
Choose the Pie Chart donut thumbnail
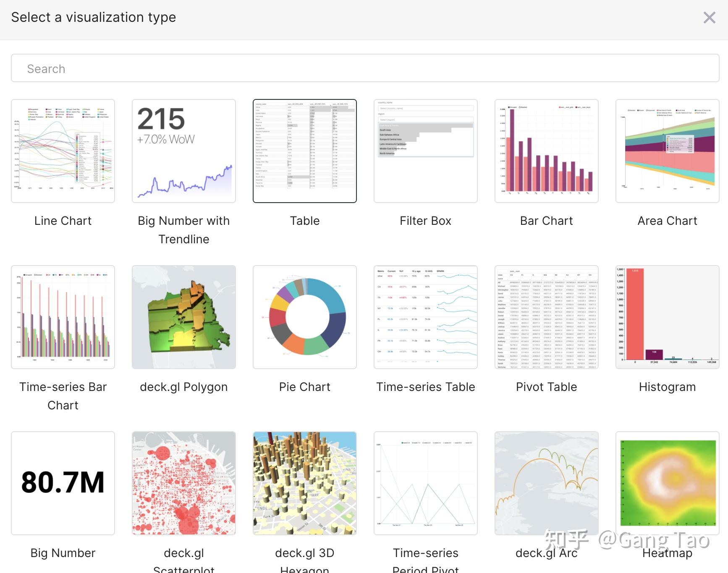[x=305, y=317]
